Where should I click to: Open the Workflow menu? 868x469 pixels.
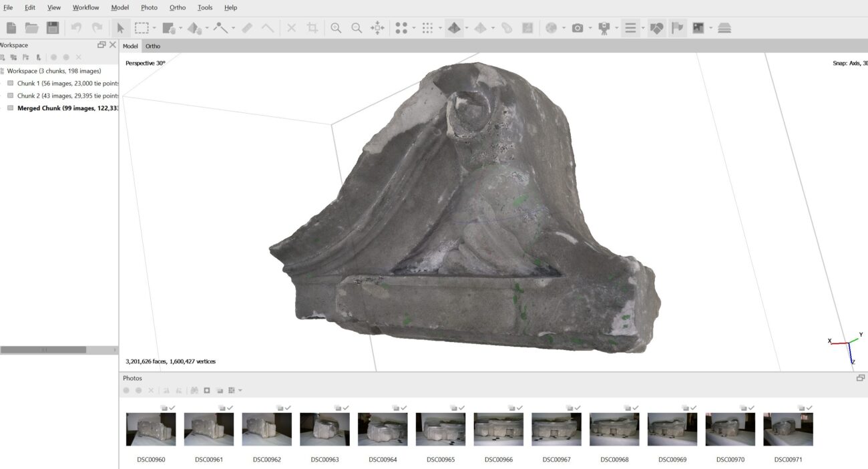[x=85, y=7]
